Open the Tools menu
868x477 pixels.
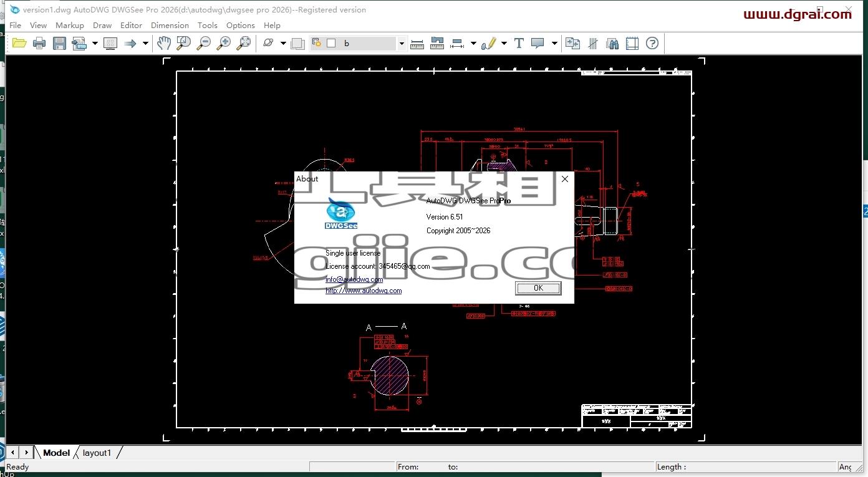tap(208, 25)
